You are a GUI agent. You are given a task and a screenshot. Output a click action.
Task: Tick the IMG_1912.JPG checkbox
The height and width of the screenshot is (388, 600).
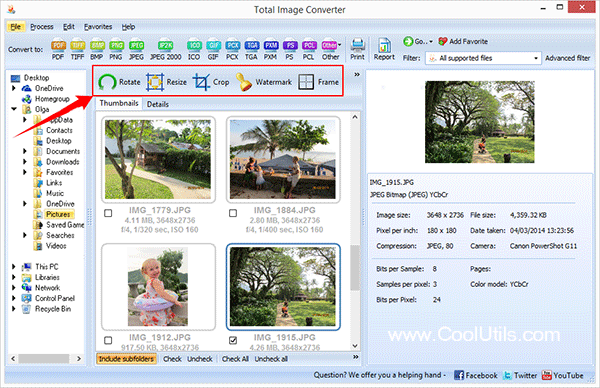[108, 340]
